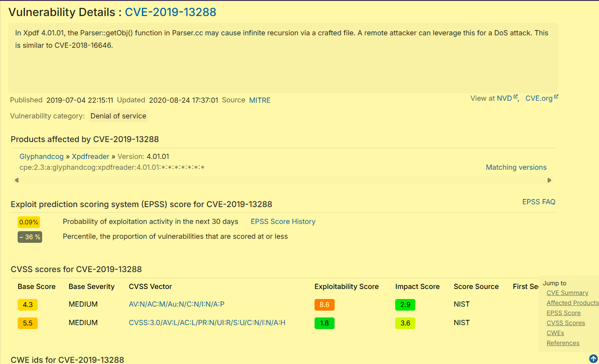
Task: Jump to CWEs section
Action: pyautogui.click(x=555, y=333)
